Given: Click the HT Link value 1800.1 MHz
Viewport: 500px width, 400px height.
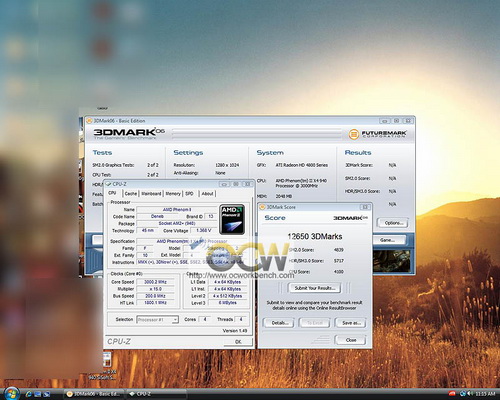Looking at the screenshot, I should [155, 303].
